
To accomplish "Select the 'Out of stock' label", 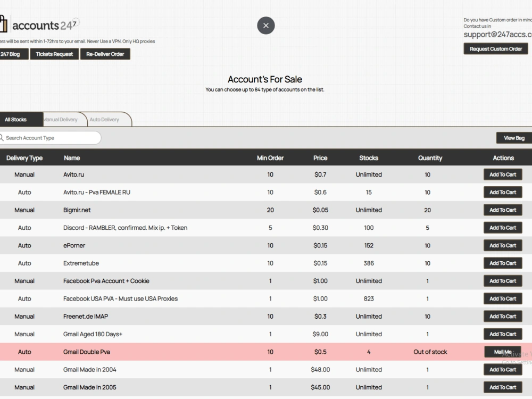I will coord(430,352).
